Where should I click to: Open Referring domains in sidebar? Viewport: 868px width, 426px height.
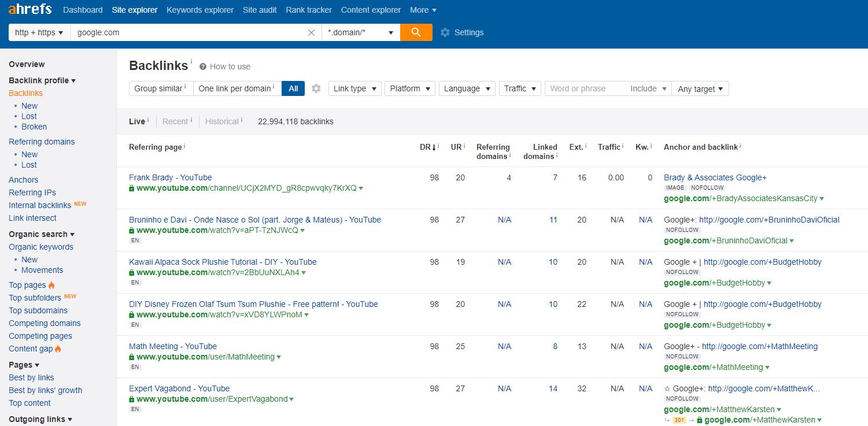42,142
